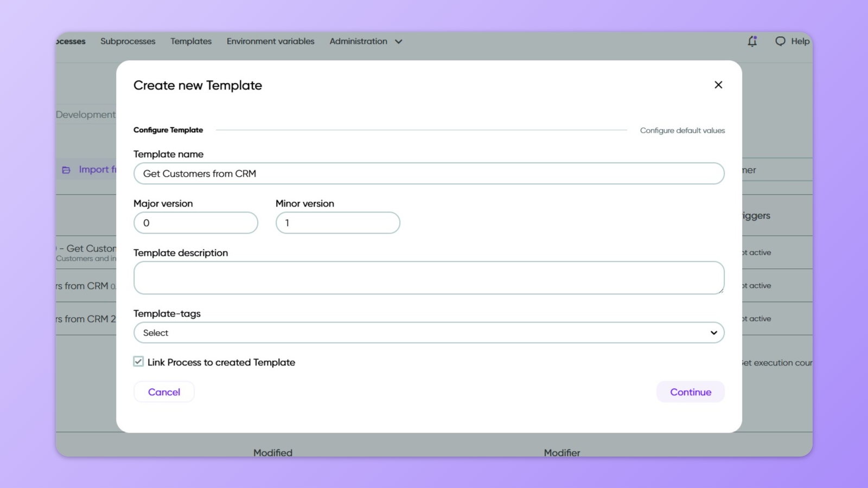Select the Configure default values step

(682, 131)
